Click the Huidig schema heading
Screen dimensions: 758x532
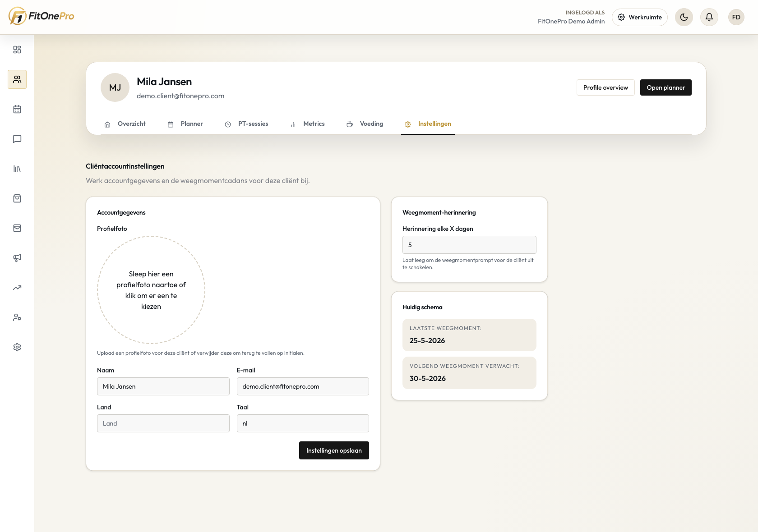[x=422, y=307]
